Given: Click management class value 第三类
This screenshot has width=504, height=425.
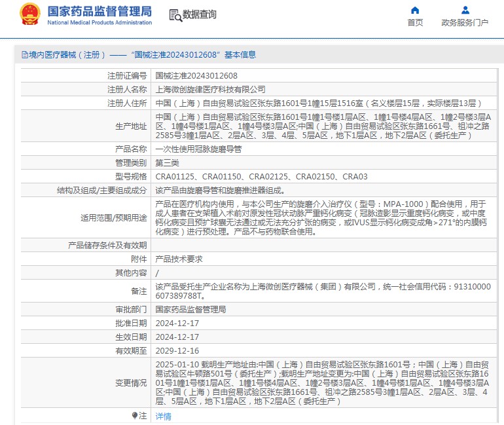Looking at the screenshot, I should pyautogui.click(x=167, y=163).
